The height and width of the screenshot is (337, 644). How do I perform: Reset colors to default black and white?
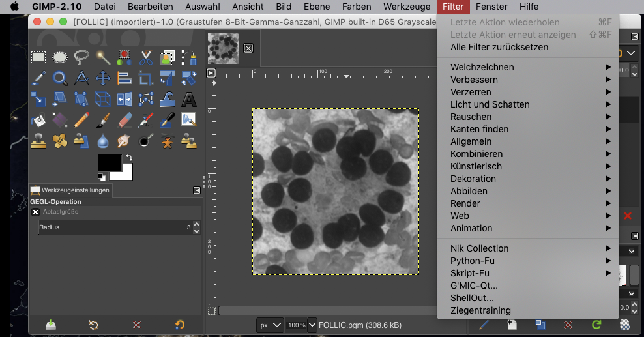point(102,177)
